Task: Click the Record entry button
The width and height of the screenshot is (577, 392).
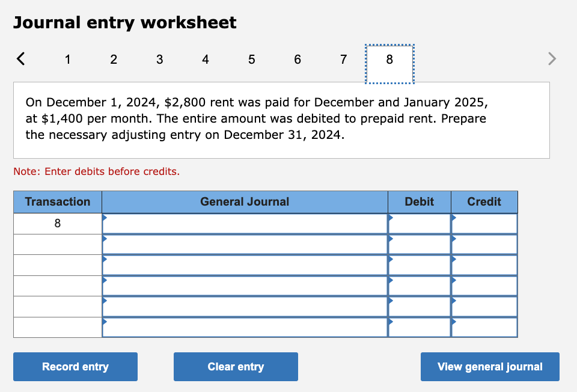Action: (75, 367)
